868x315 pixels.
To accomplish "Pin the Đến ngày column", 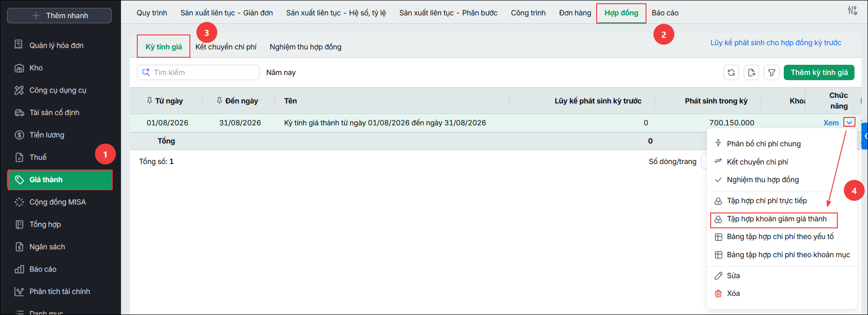I will click(219, 101).
